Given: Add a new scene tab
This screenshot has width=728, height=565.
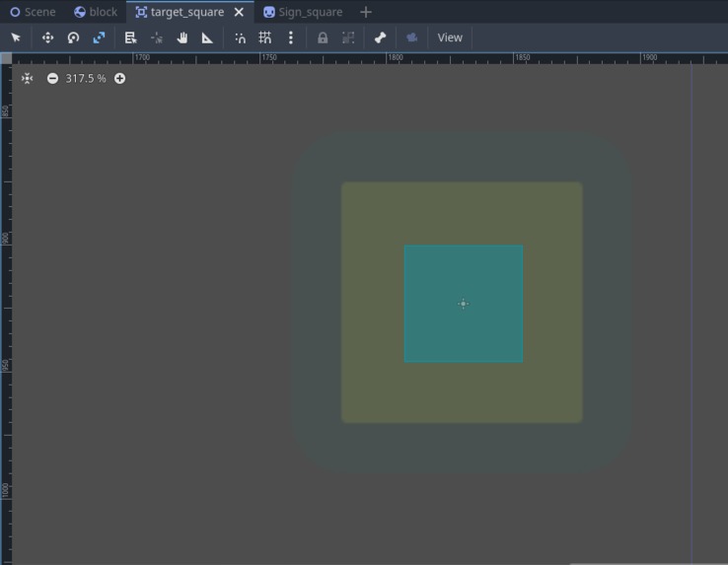Looking at the screenshot, I should click(366, 12).
